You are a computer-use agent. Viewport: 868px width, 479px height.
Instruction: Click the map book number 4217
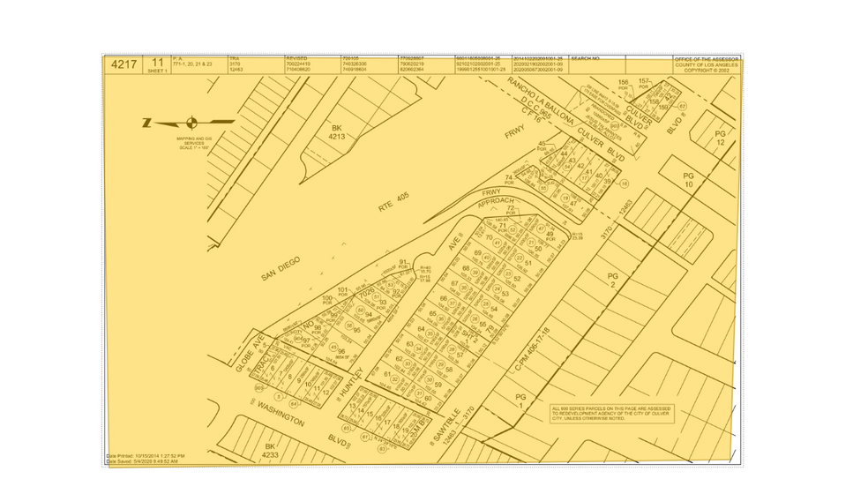(123, 64)
